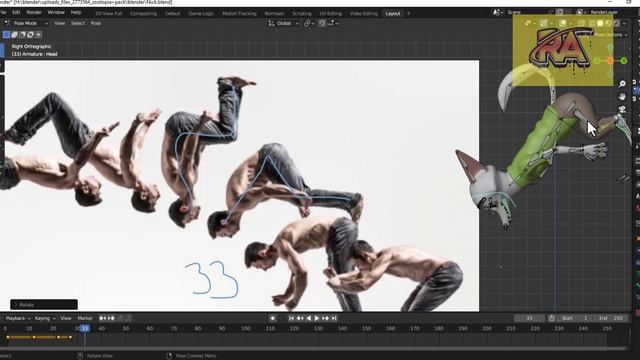Click the current frame field showing 33
Viewport: 640px width, 360px height.
click(x=529, y=318)
